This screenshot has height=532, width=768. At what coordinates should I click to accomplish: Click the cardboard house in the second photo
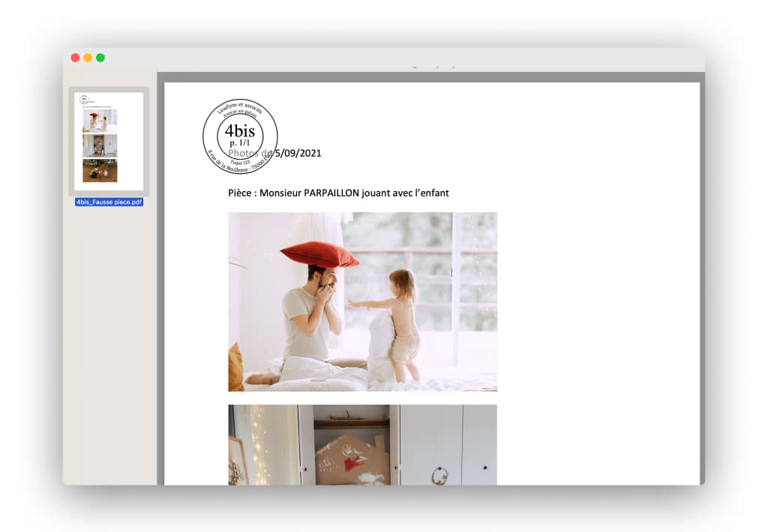click(352, 459)
